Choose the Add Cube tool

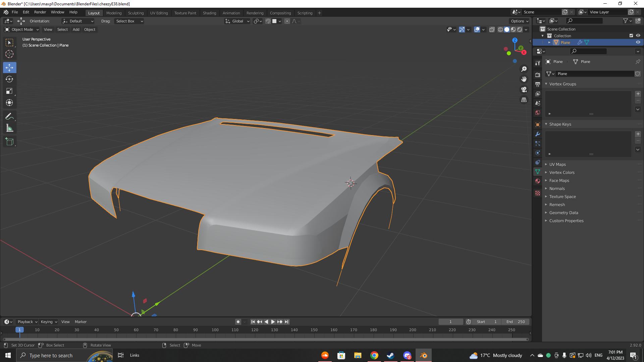(x=9, y=142)
